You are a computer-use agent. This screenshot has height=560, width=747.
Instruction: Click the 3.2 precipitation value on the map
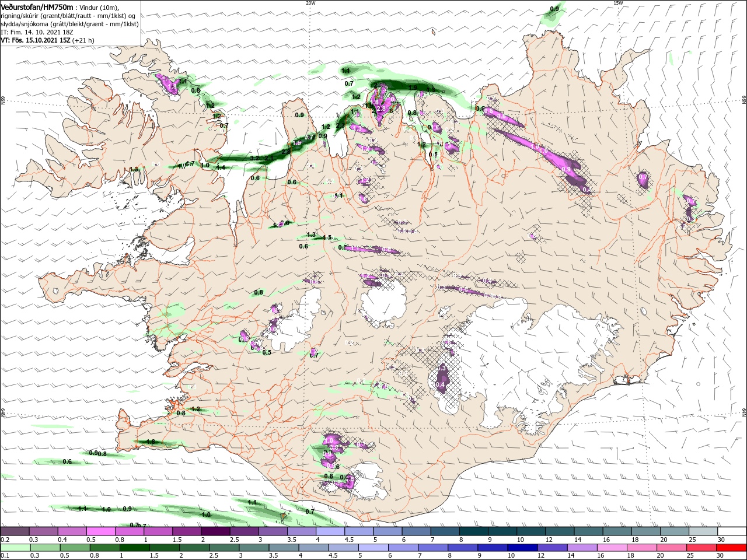[x=254, y=158]
